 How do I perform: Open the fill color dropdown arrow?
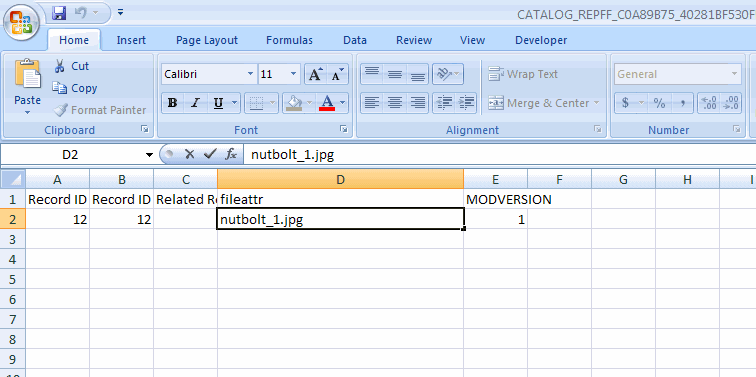tap(310, 103)
